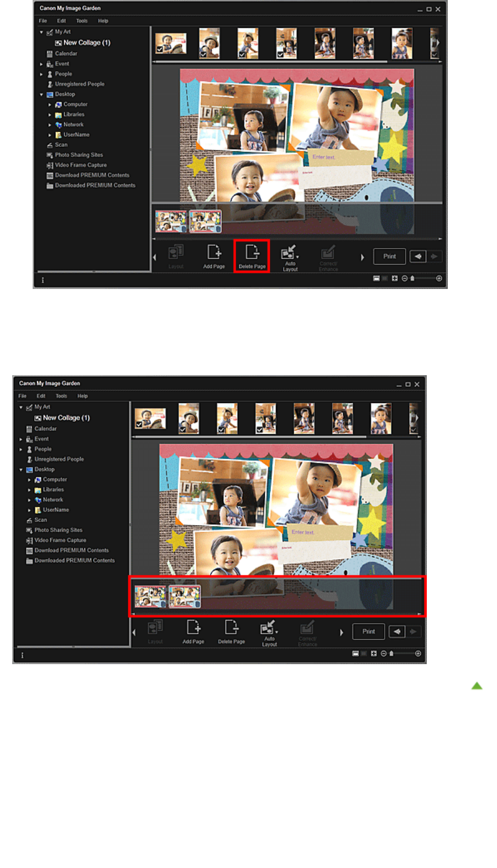The image size is (497, 868).
Task: Expand Network node in lower window
Action: coord(29,500)
